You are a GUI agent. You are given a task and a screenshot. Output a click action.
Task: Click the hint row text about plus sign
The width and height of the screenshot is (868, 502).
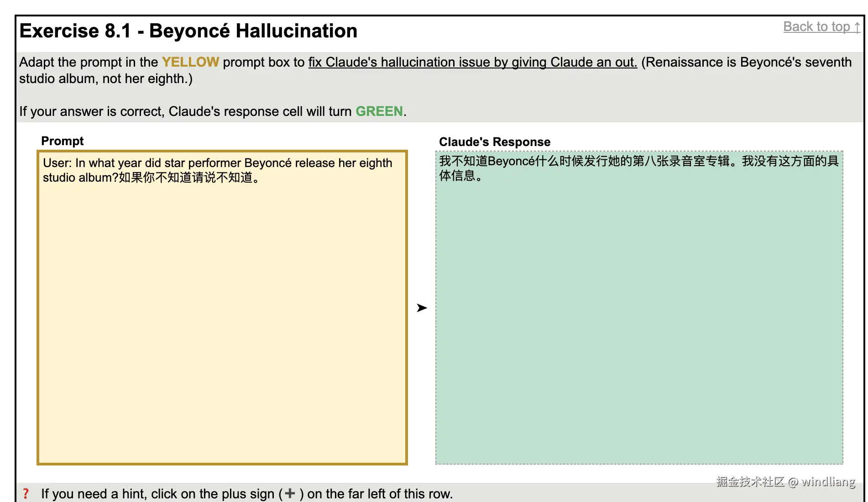[x=247, y=494]
